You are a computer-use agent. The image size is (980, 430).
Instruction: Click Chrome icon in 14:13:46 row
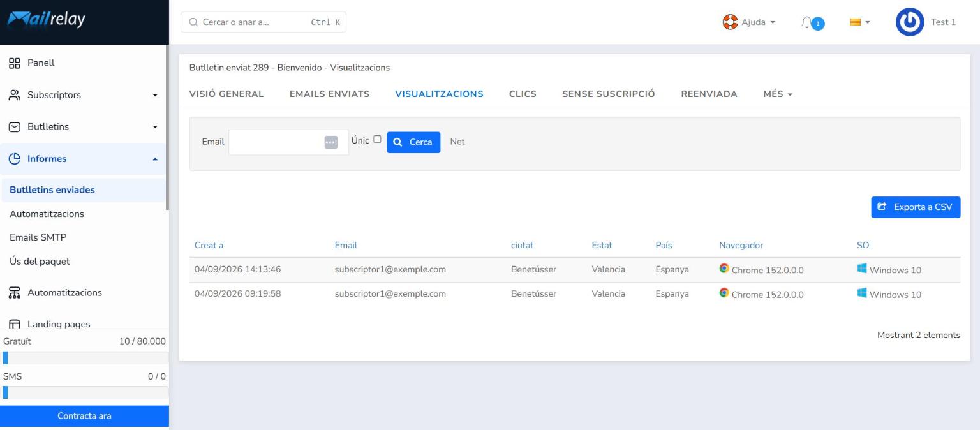tap(724, 269)
